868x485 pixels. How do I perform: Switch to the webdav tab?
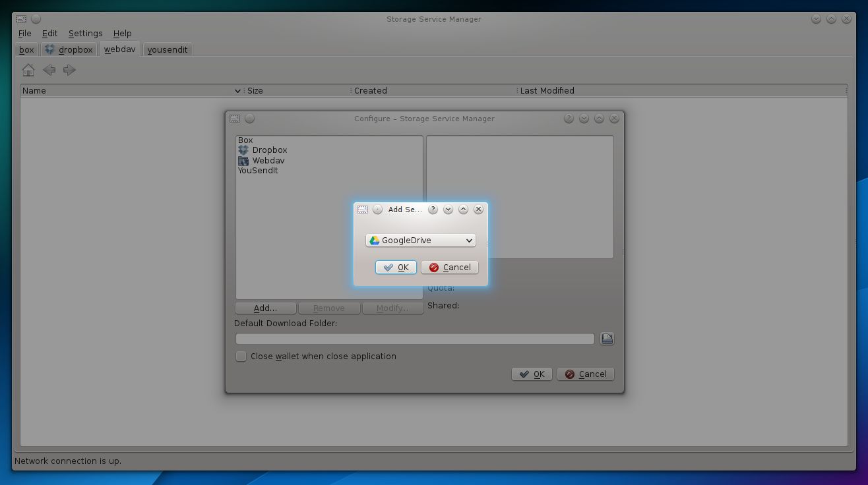click(x=120, y=49)
